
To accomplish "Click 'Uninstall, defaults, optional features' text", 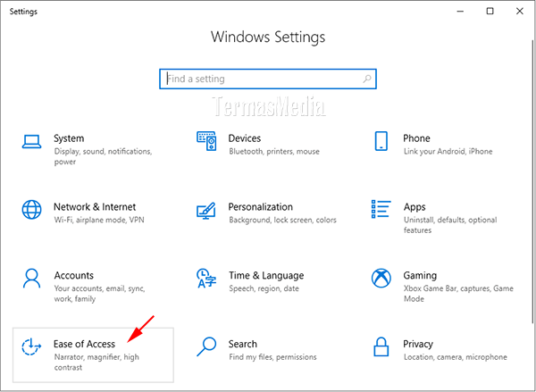I will click(x=450, y=225).
